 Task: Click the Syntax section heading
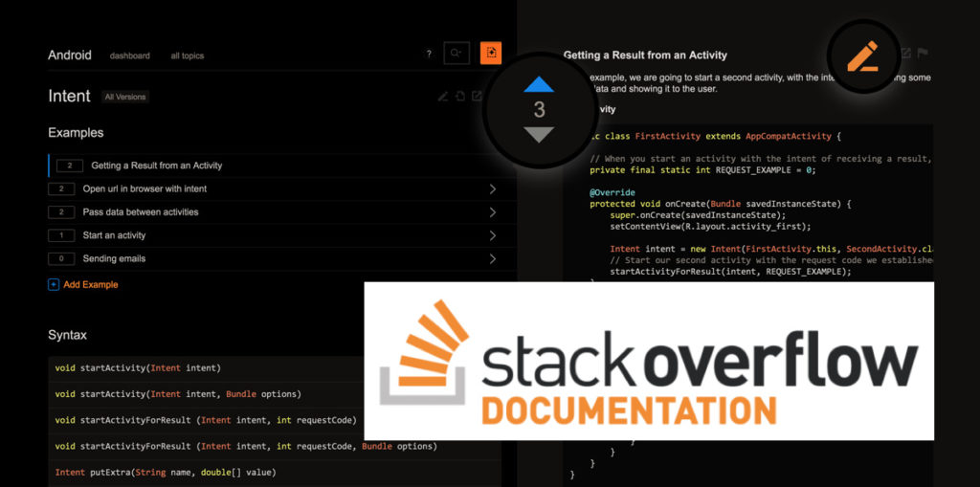click(68, 335)
